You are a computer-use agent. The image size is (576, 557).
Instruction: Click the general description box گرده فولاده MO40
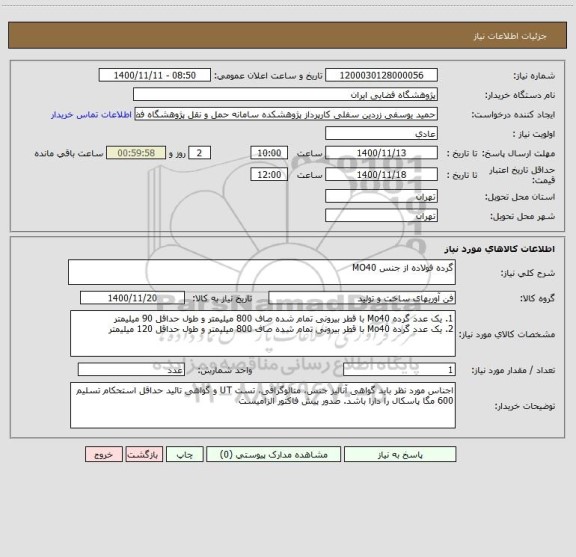[x=262, y=272]
